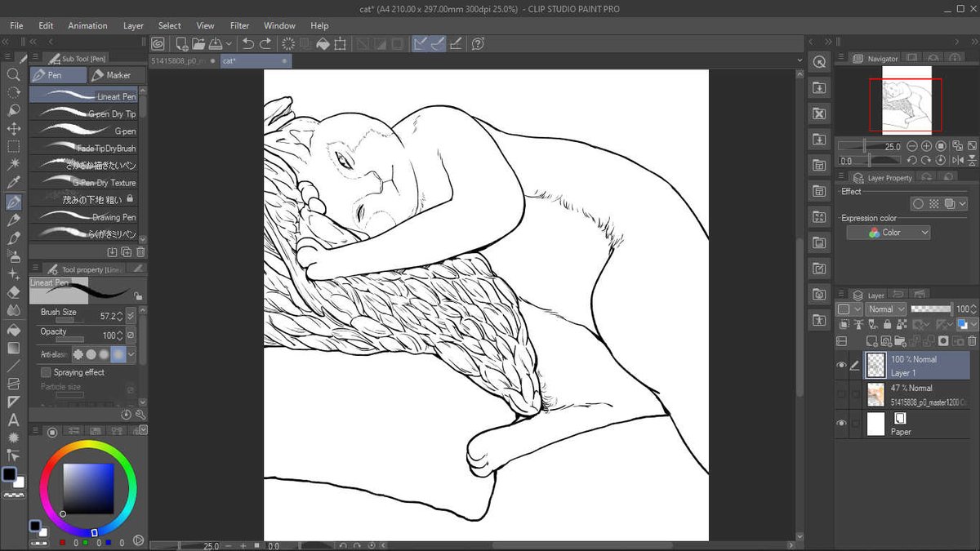Create a new canvas document

click(x=181, y=43)
